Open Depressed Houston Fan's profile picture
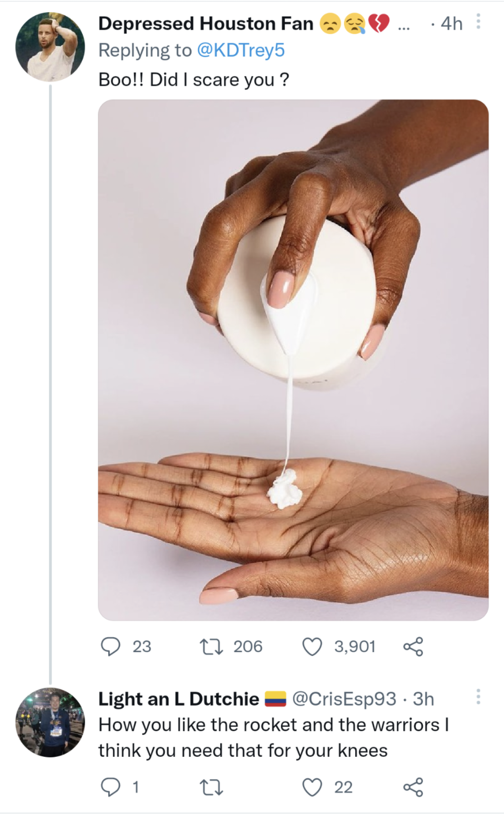This screenshot has height=814, width=504. pyautogui.click(x=50, y=47)
